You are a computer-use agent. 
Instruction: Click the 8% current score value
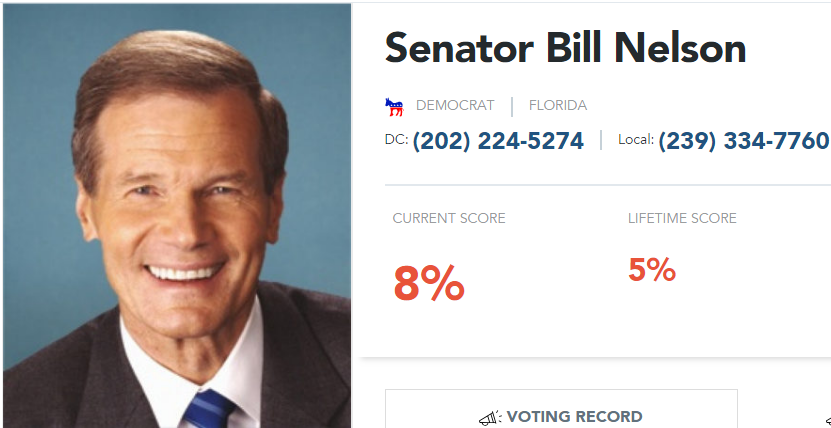(428, 284)
